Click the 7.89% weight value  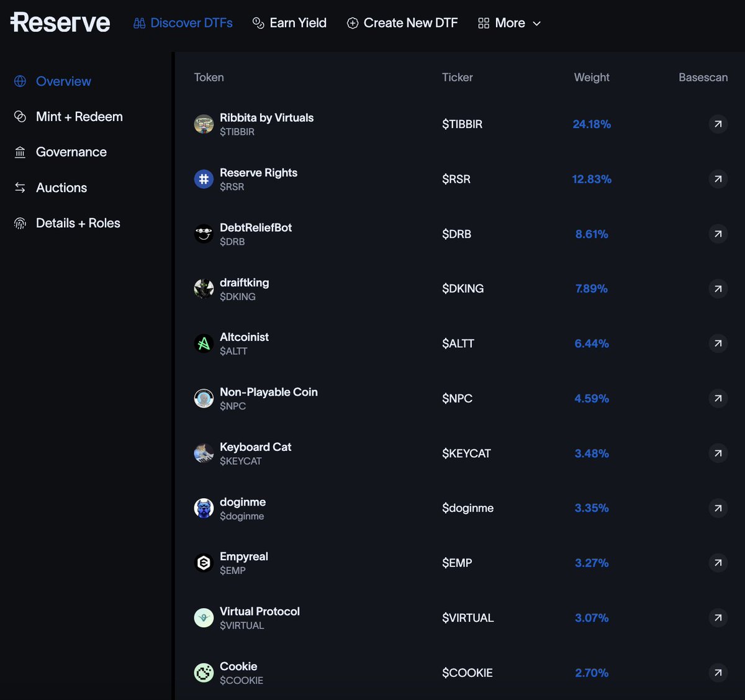tap(592, 289)
